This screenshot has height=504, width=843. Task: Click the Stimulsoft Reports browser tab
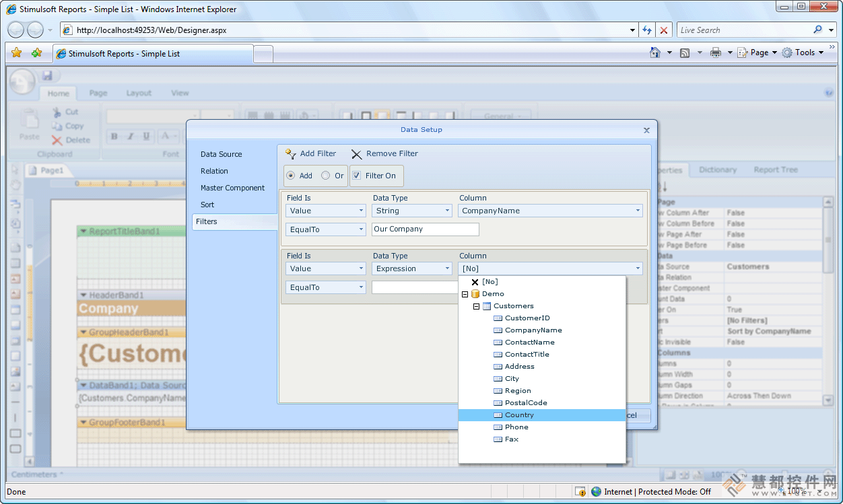pyautogui.click(x=153, y=54)
